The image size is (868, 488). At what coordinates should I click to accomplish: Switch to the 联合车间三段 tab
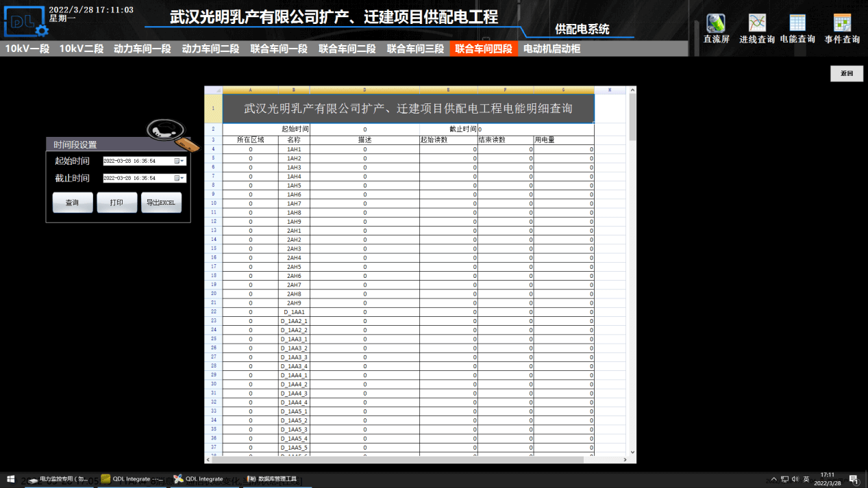[x=416, y=49]
